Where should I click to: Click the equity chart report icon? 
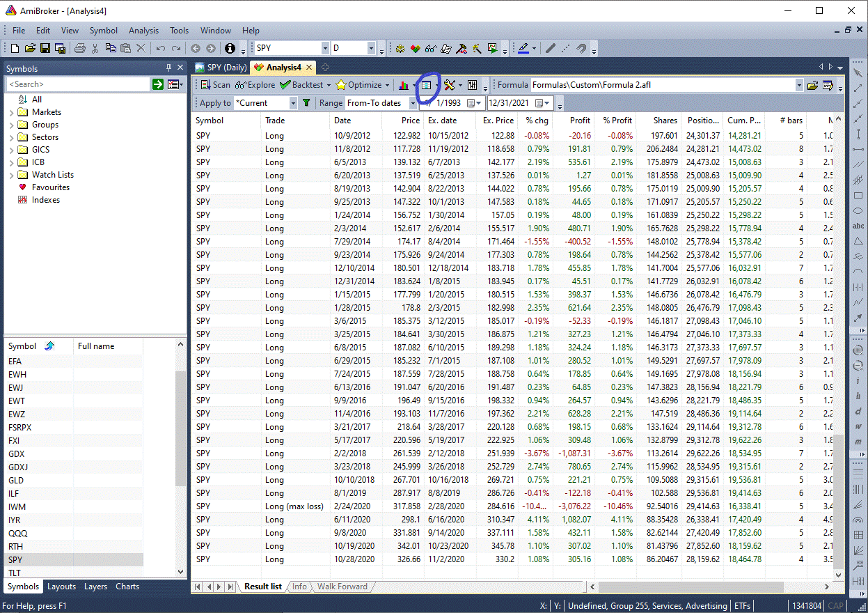coord(403,85)
